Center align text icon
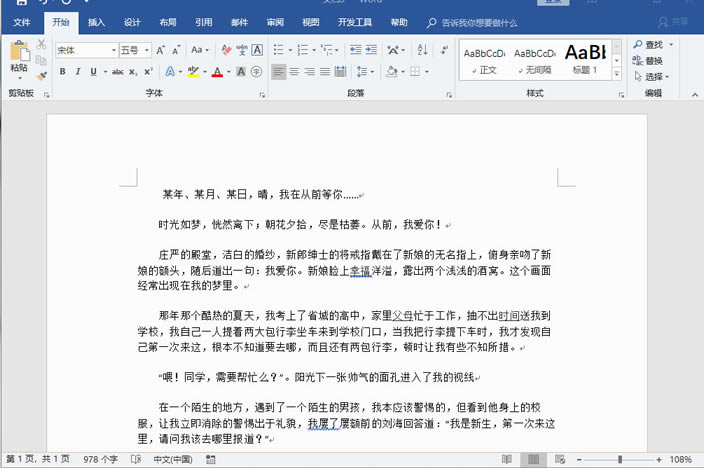This screenshot has height=468, width=704. point(294,71)
